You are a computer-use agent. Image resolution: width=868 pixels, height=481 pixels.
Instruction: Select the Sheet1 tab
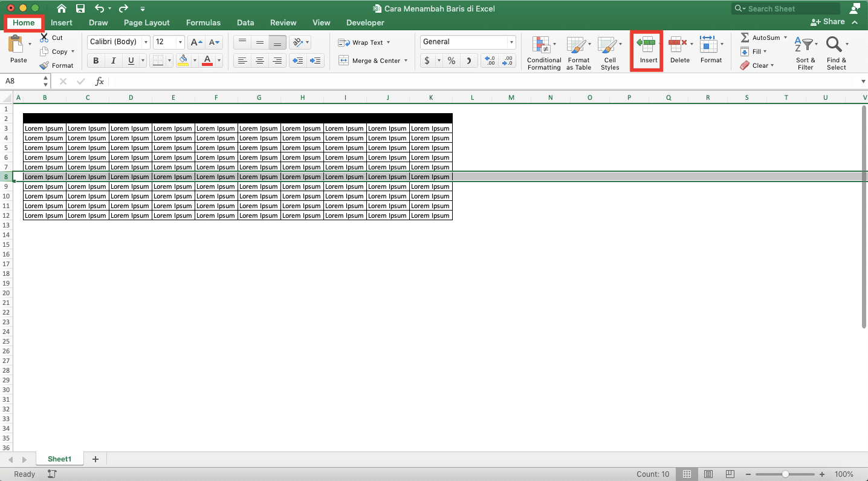(x=60, y=459)
